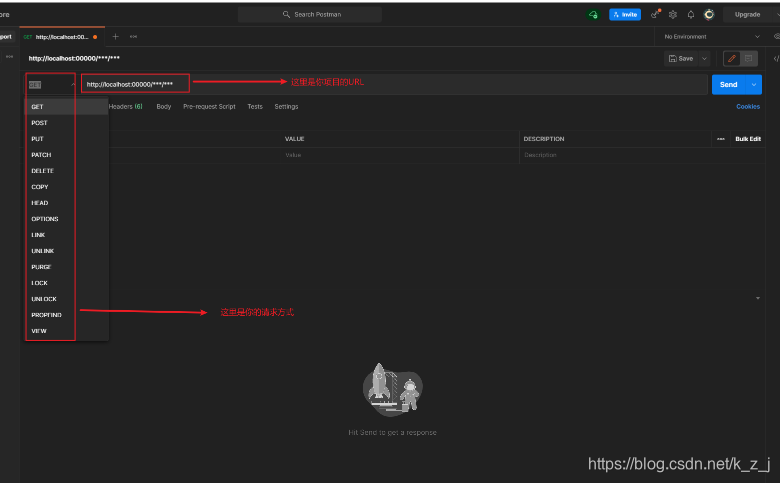This screenshot has width=780, height=483.
Task: Switch to the Headers tab
Action: pos(125,106)
